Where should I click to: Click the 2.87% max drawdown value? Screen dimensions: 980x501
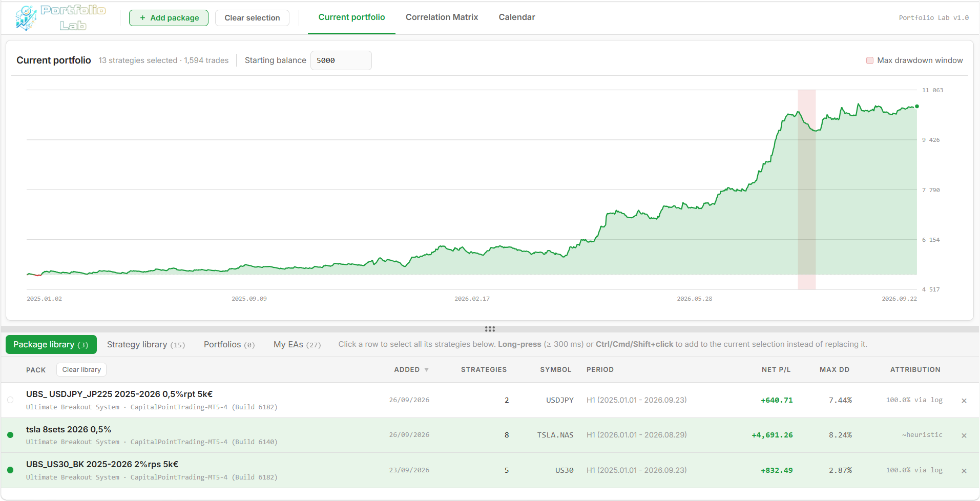(x=840, y=471)
